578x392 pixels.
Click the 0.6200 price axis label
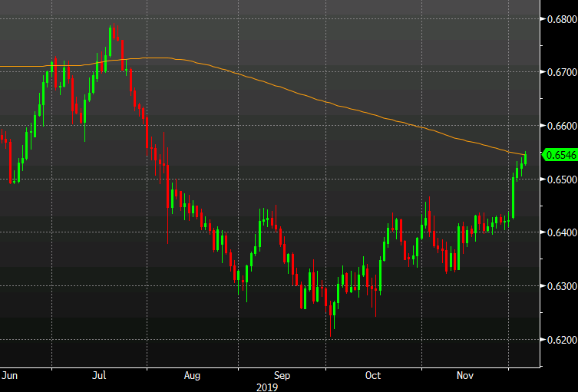click(x=562, y=340)
